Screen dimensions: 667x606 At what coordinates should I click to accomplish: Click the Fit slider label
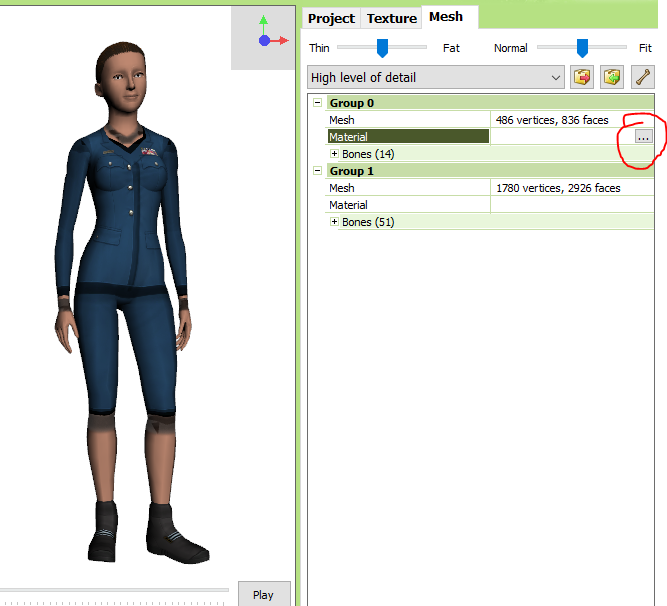645,48
